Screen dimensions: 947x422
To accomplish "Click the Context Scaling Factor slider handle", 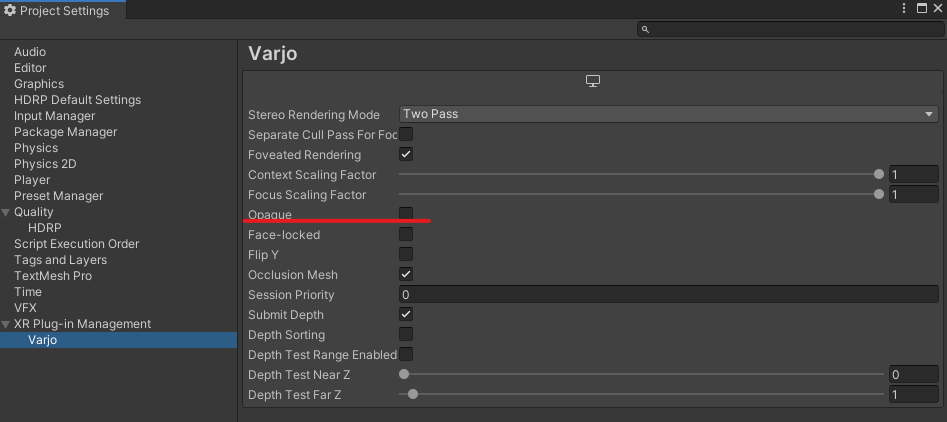I will tap(879, 175).
